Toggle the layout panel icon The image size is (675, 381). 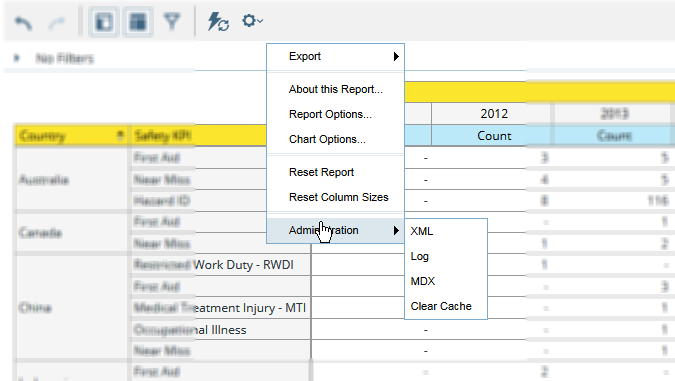tap(138, 22)
